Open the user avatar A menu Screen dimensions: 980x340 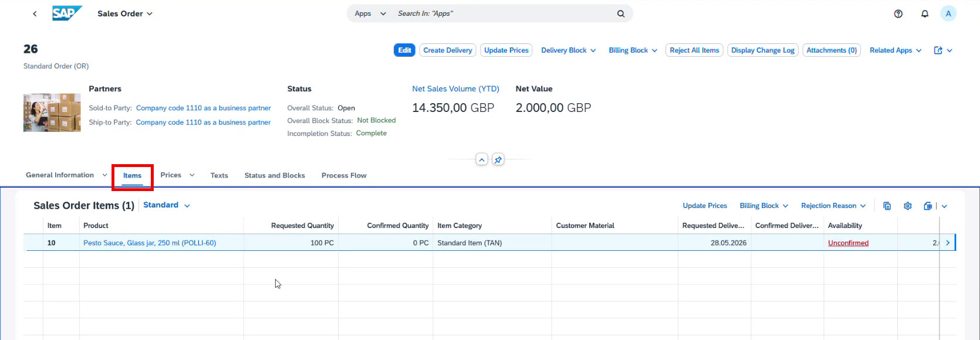(x=948, y=13)
